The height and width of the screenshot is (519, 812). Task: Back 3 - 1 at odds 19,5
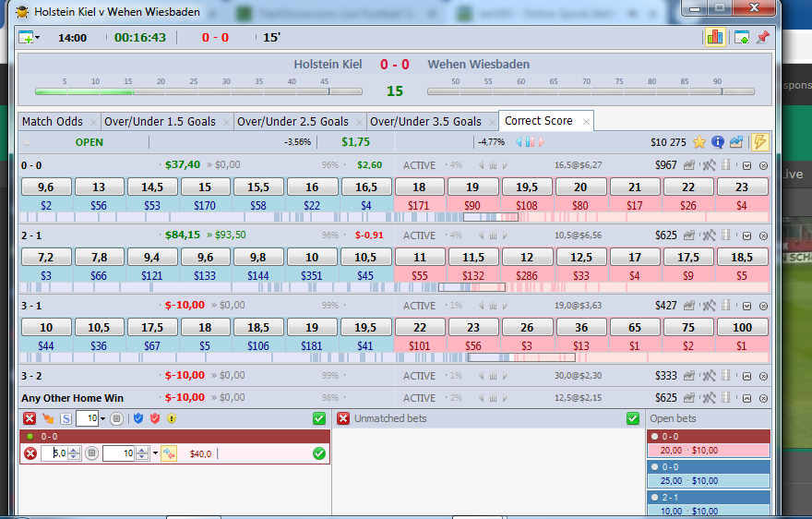[365, 327]
